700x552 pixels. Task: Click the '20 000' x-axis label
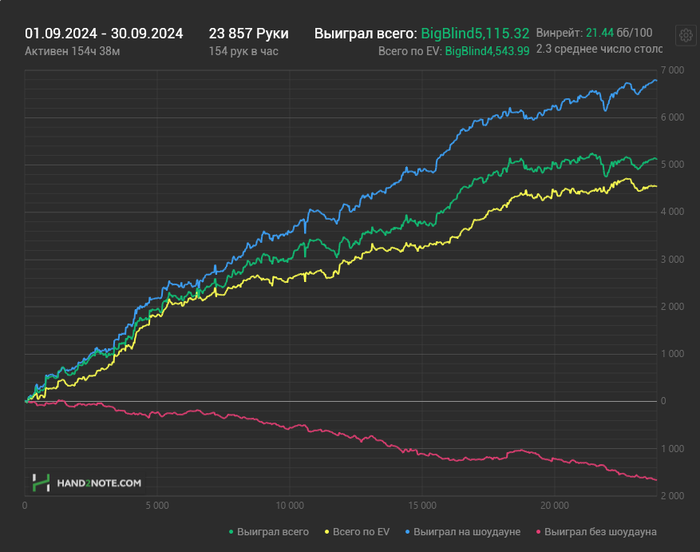pyautogui.click(x=555, y=506)
